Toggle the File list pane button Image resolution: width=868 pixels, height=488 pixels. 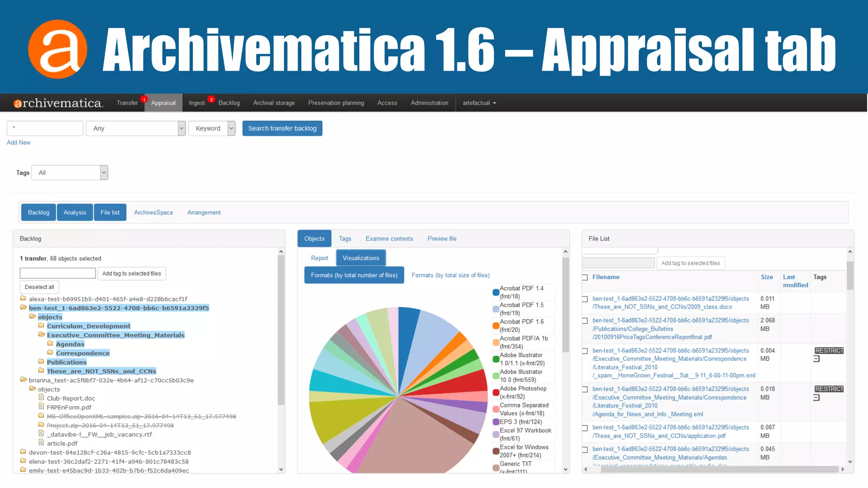tap(110, 212)
